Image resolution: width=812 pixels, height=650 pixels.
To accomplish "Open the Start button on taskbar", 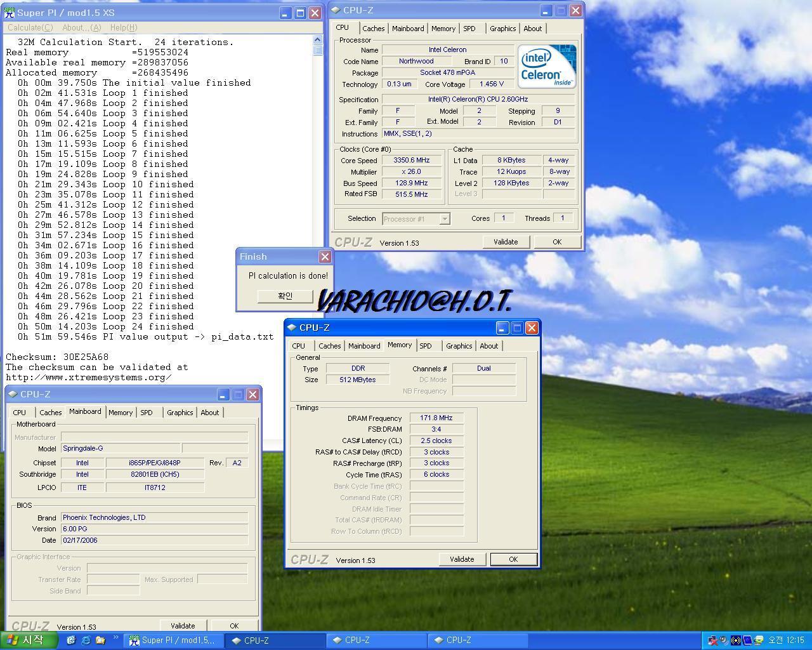I will (x=28, y=640).
